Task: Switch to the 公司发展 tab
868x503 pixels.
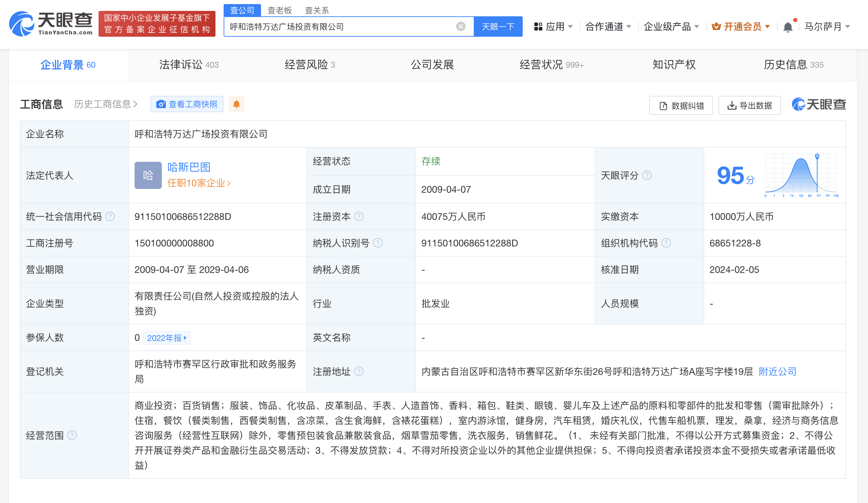Action: [x=432, y=65]
